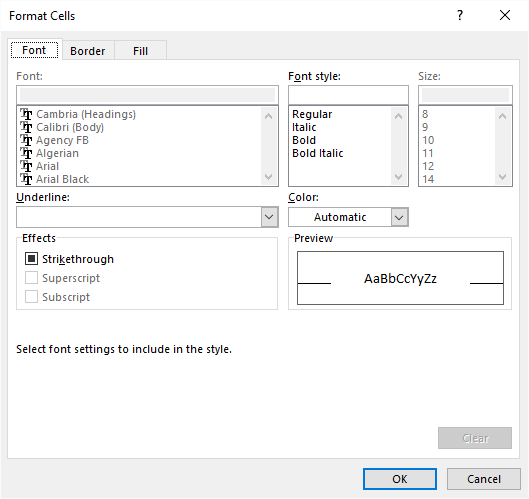Click size list scroll up arrow

coord(502,116)
